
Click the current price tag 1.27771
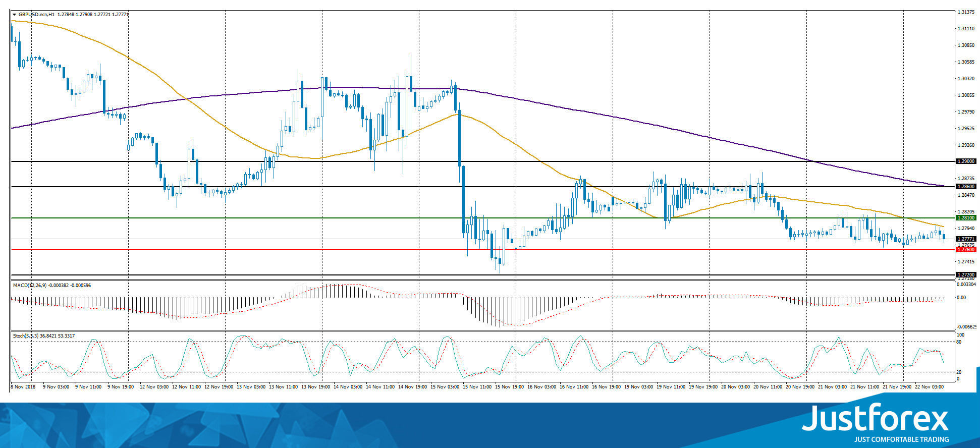(966, 239)
